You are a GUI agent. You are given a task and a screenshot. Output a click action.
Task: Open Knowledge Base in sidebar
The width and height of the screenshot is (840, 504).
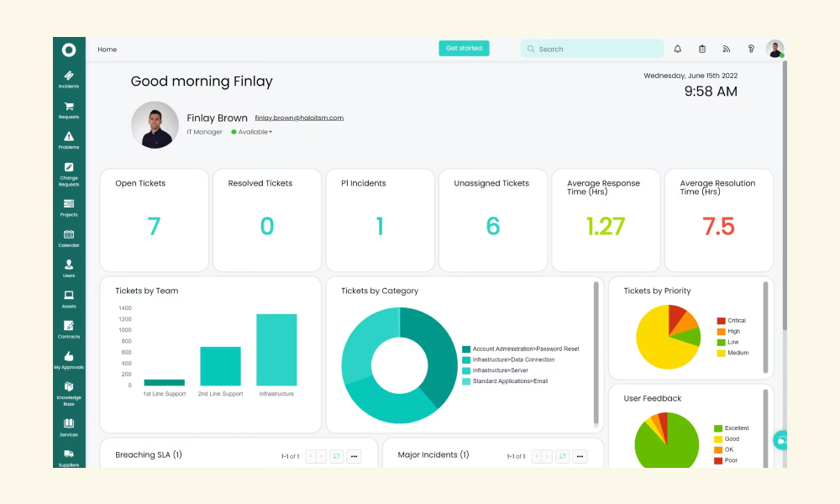pos(69,394)
